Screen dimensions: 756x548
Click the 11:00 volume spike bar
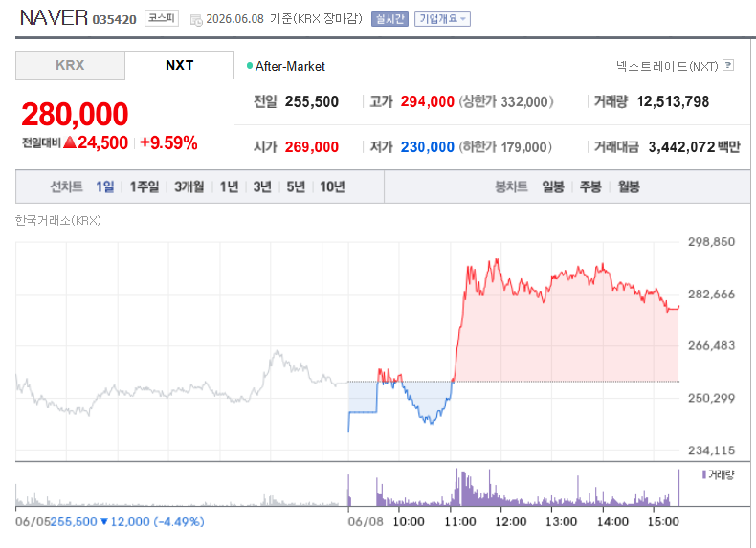(x=456, y=487)
